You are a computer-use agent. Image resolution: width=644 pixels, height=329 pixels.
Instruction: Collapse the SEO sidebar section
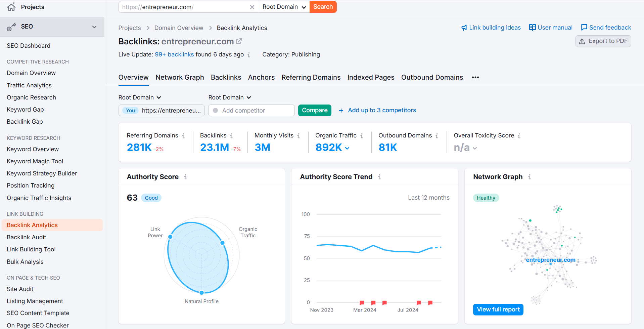pos(94,27)
